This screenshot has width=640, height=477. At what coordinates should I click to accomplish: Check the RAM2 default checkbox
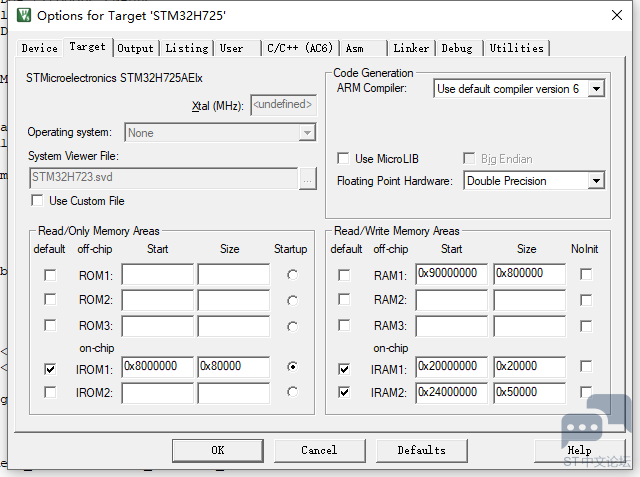(x=344, y=300)
